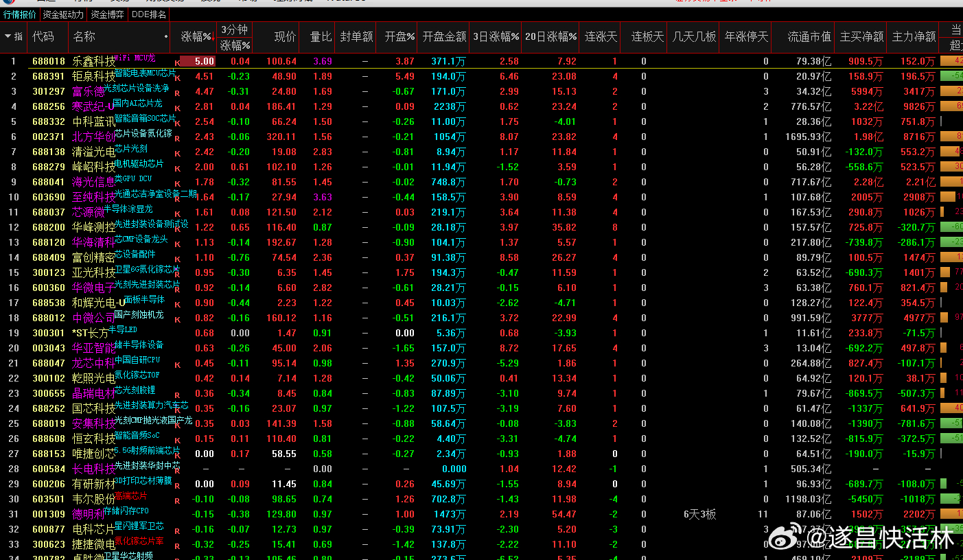Select stock code 002371
The width and height of the screenshot is (963, 560).
pos(49,137)
